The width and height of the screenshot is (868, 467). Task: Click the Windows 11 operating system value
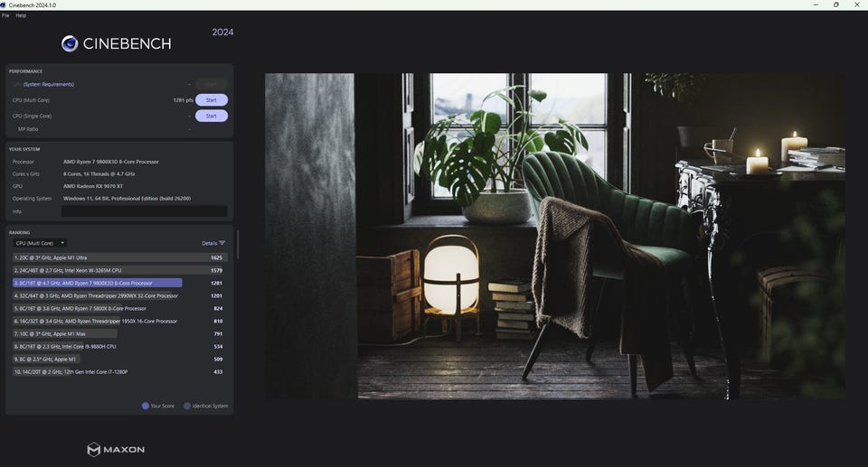click(127, 198)
